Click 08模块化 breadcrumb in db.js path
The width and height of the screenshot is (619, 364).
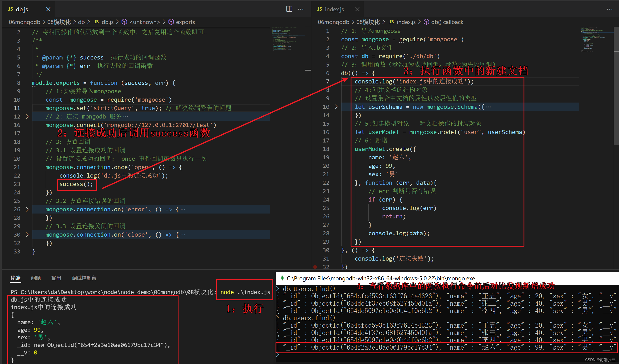point(59,22)
